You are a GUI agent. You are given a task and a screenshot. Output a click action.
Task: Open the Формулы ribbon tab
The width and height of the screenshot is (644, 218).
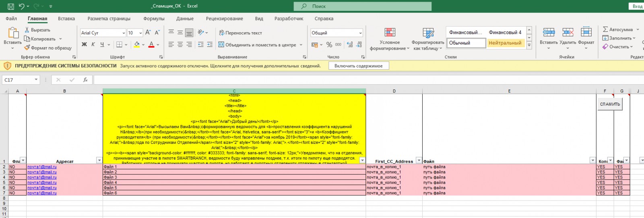pos(154,19)
